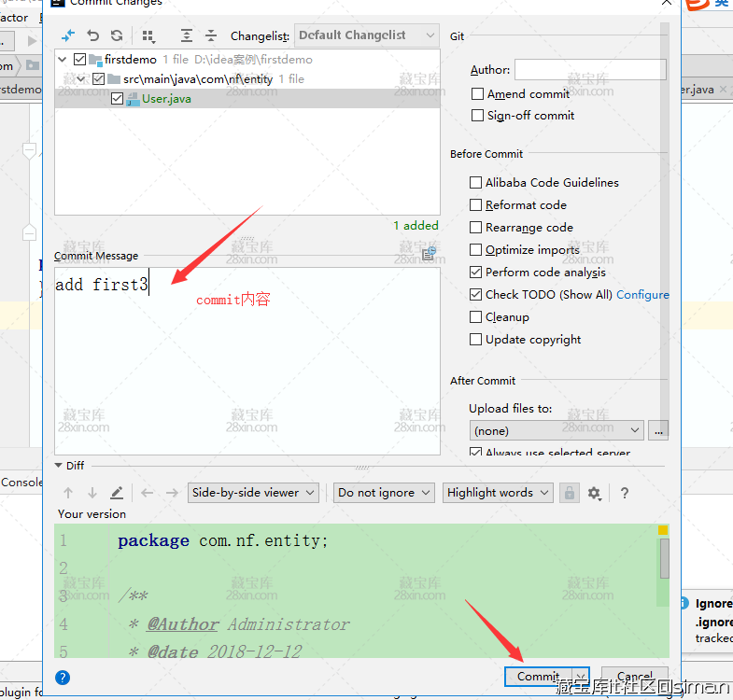Viewport: 733px width, 700px height.
Task: Open commit message history icon
Action: pos(429,254)
